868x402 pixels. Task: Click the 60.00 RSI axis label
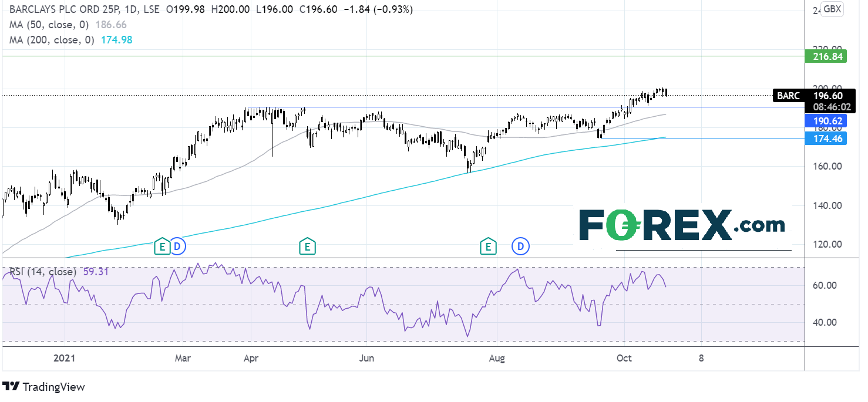coord(826,286)
